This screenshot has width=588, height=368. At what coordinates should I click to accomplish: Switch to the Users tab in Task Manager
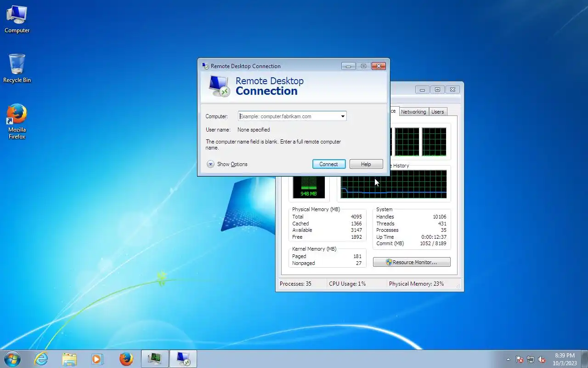438,112
